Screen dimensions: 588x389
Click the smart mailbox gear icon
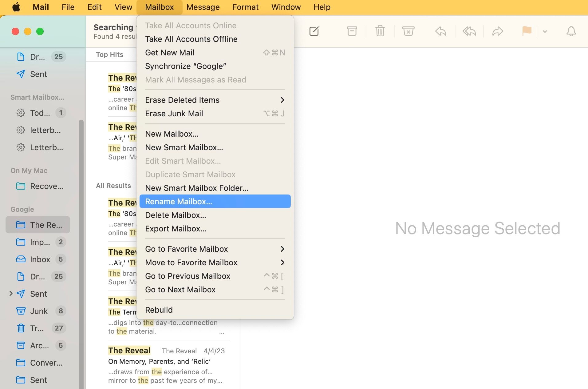point(20,113)
